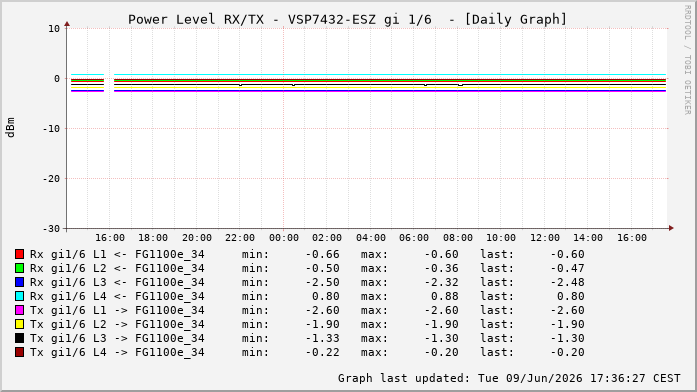This screenshot has width=697, height=392.
Task: Click the 'Rx gi1/6 L2 <- FG1100e_34' label
Action: coord(117,268)
